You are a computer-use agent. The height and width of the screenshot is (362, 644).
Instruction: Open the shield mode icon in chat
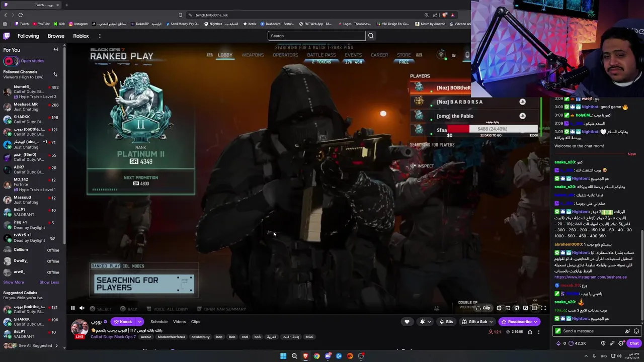tap(603, 343)
